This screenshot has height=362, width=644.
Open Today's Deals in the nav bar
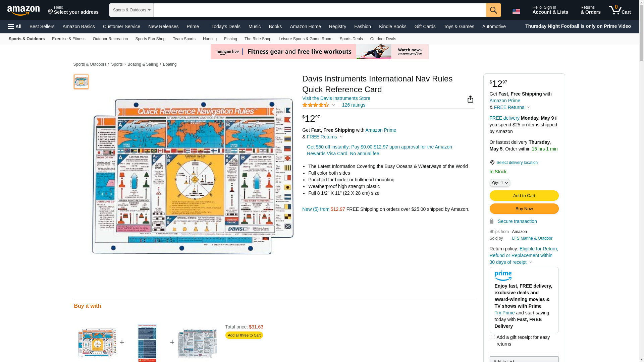pyautogui.click(x=226, y=26)
